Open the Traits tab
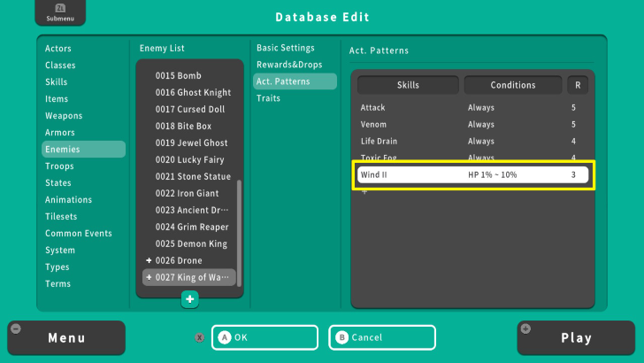 click(x=268, y=98)
